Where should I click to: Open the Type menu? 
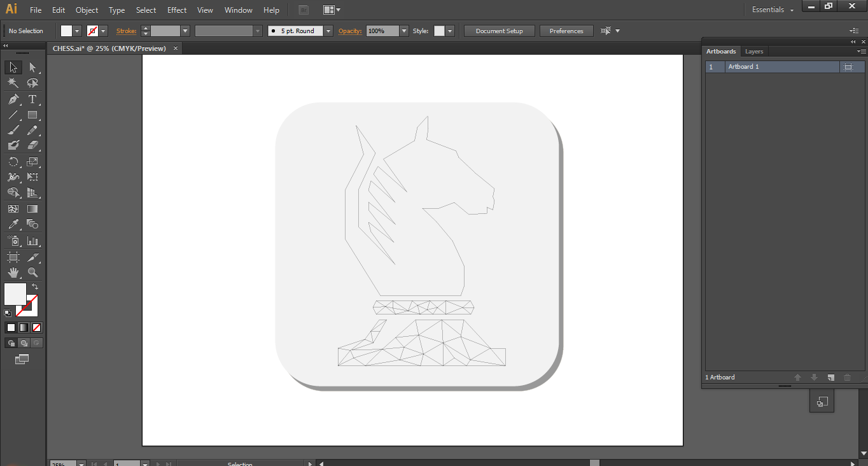click(116, 10)
